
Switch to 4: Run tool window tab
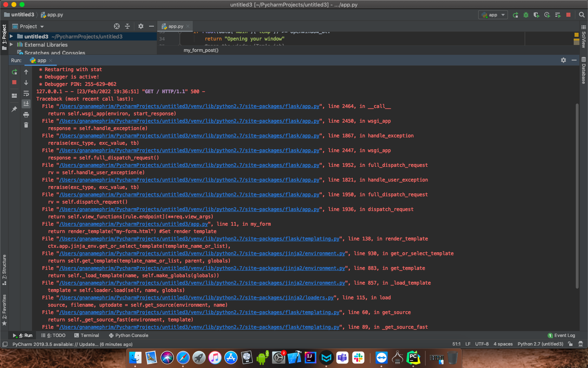coord(22,335)
